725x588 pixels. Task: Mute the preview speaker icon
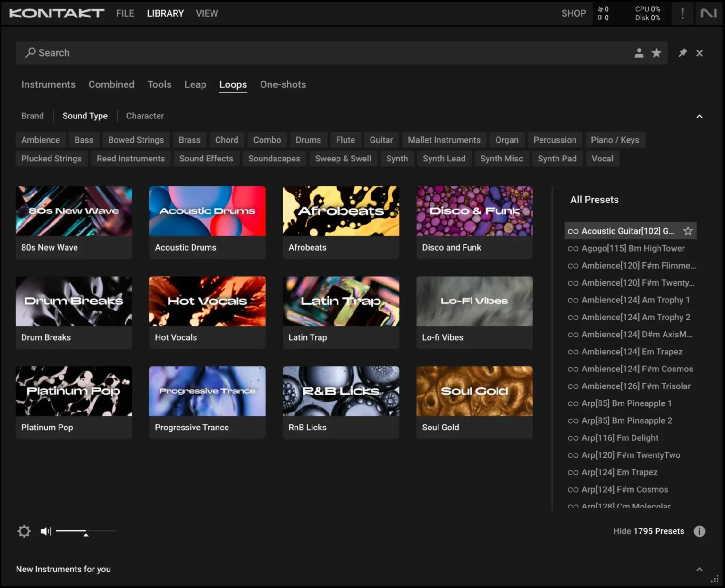click(46, 531)
